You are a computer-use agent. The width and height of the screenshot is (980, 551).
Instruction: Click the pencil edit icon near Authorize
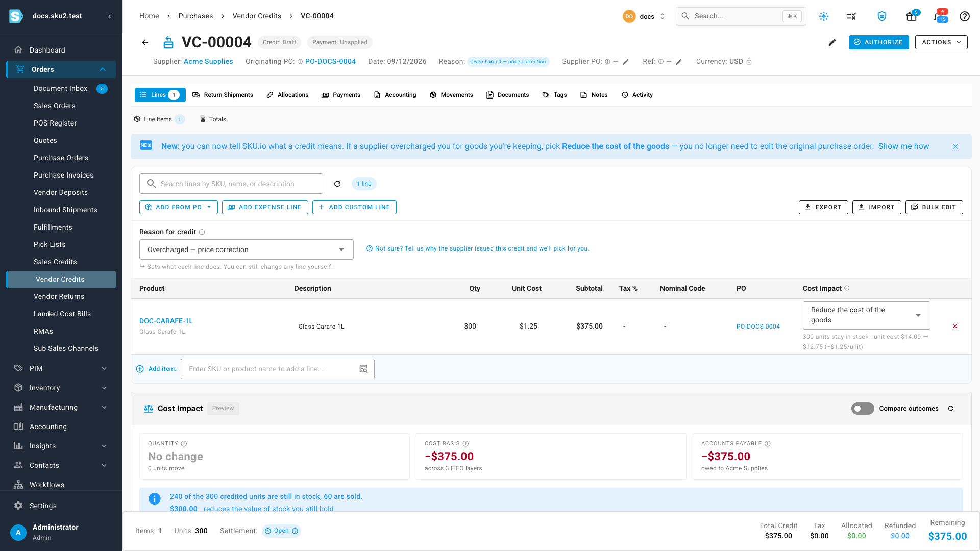tap(832, 42)
